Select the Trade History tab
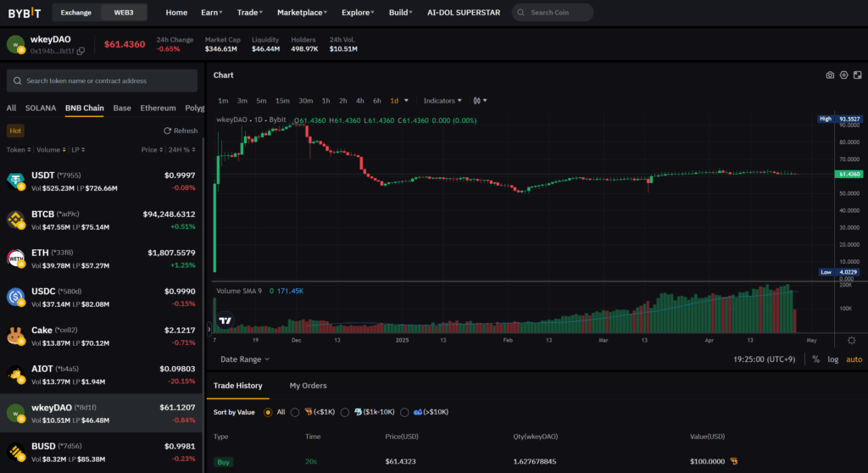The width and height of the screenshot is (868, 473). [x=238, y=386]
